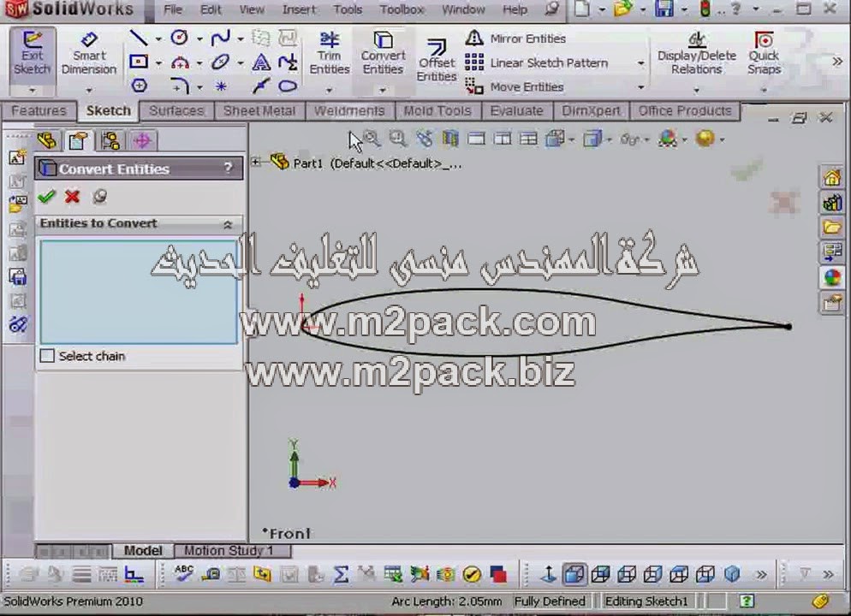
Task: Select the airfoil trailing edge endpoint
Action: click(x=788, y=327)
